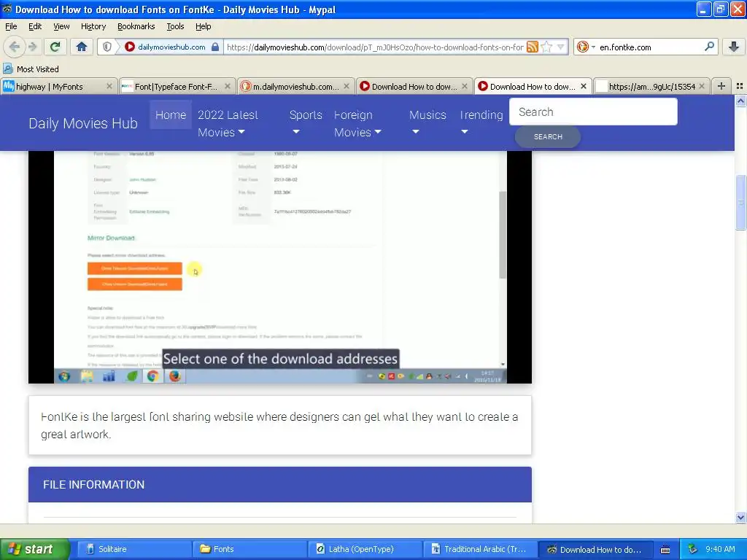Switch to the Font|Typeface Font-F... tab
This screenshot has height=560, width=747.
pos(177,86)
